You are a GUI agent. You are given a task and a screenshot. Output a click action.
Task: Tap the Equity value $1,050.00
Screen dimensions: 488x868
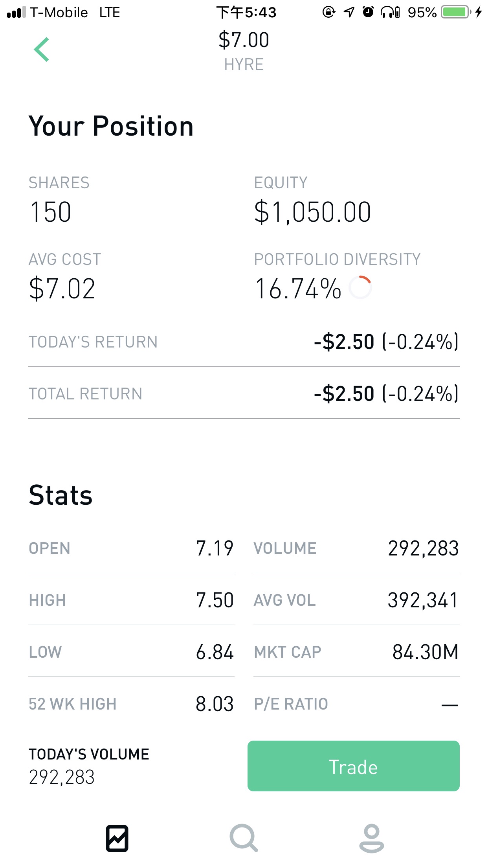312,212
